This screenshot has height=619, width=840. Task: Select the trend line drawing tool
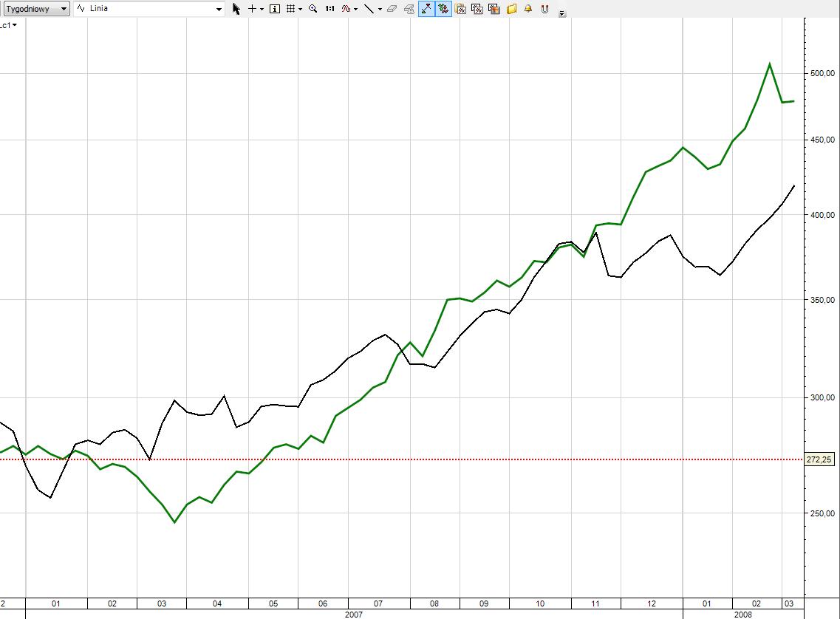click(x=369, y=9)
